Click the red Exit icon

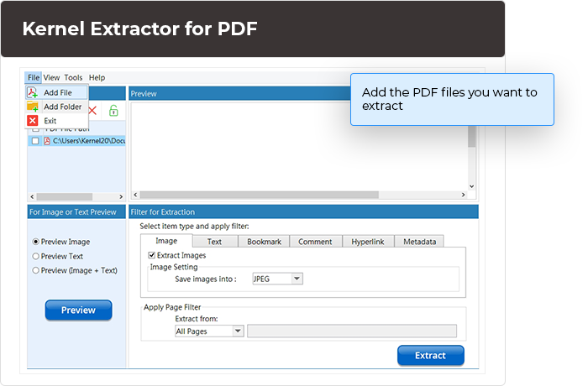click(x=33, y=121)
